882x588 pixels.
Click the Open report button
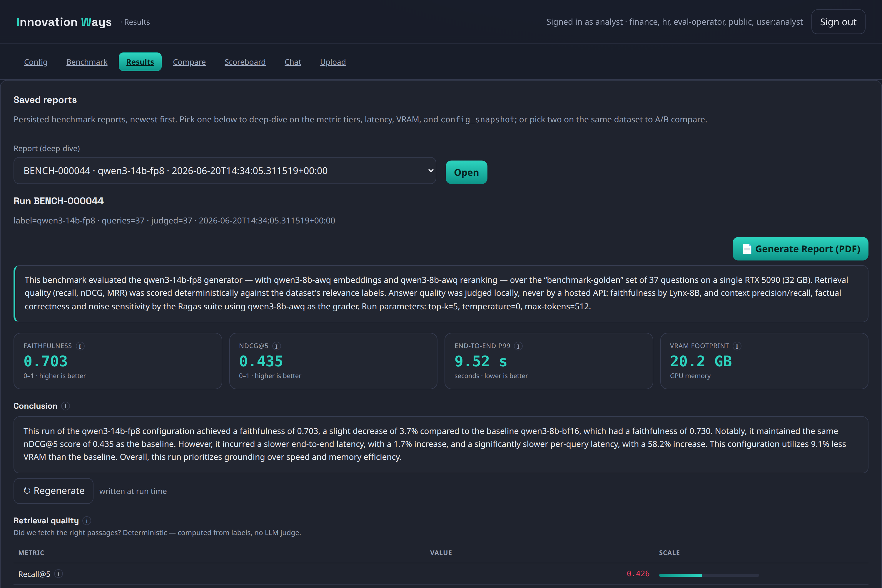[x=466, y=172]
